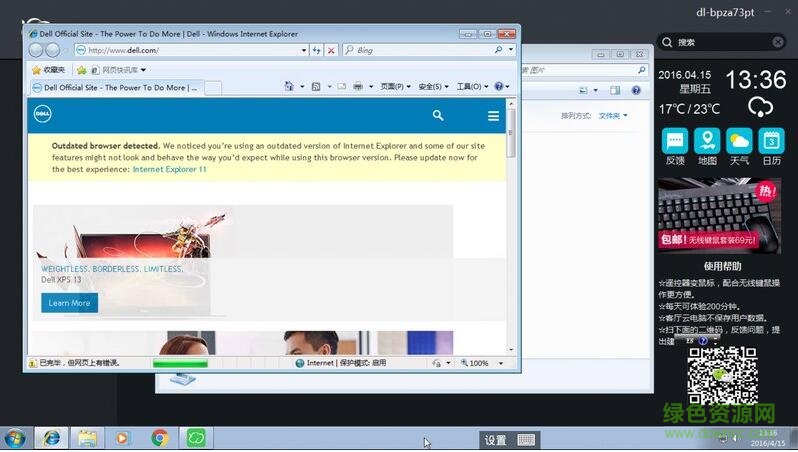Click the keyboard icon beside 设置
798x452 pixels.
(526, 440)
